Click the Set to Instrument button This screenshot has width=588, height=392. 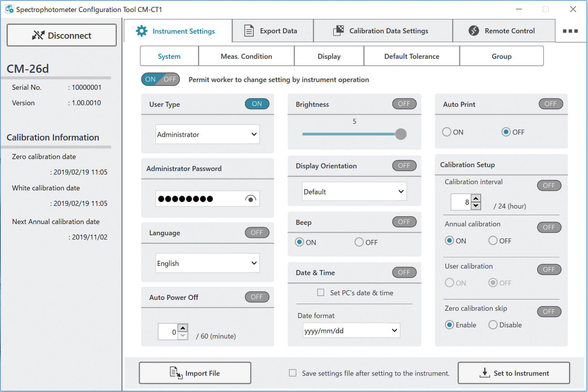[x=514, y=373]
